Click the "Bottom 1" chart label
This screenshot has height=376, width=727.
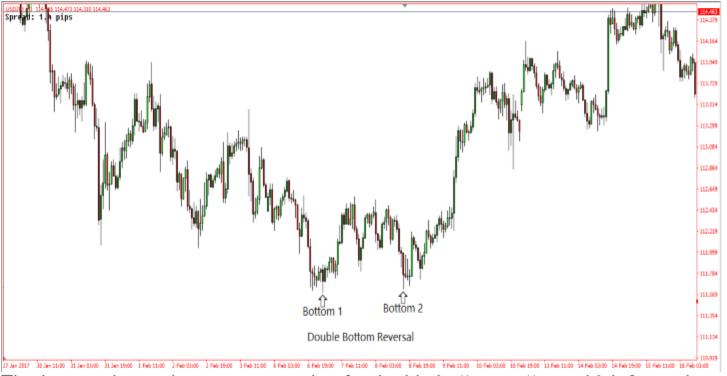pyautogui.click(x=322, y=311)
